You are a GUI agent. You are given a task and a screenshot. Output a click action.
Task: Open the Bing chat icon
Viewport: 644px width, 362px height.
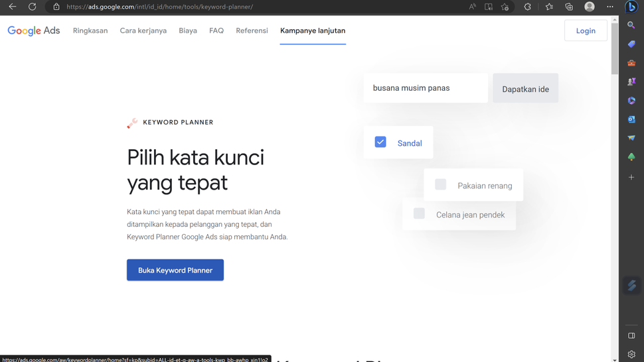point(631,7)
